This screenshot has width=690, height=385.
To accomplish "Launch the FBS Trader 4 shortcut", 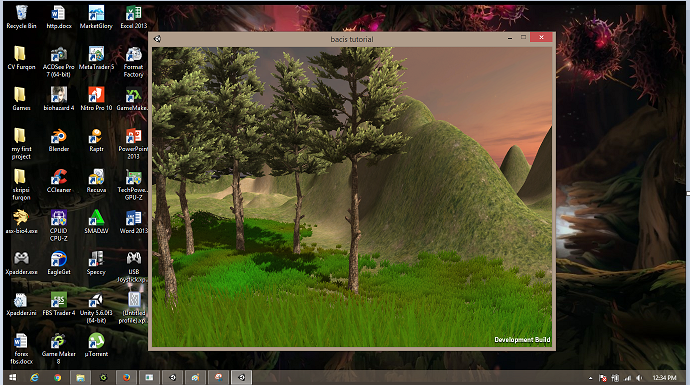I will pos(59,304).
